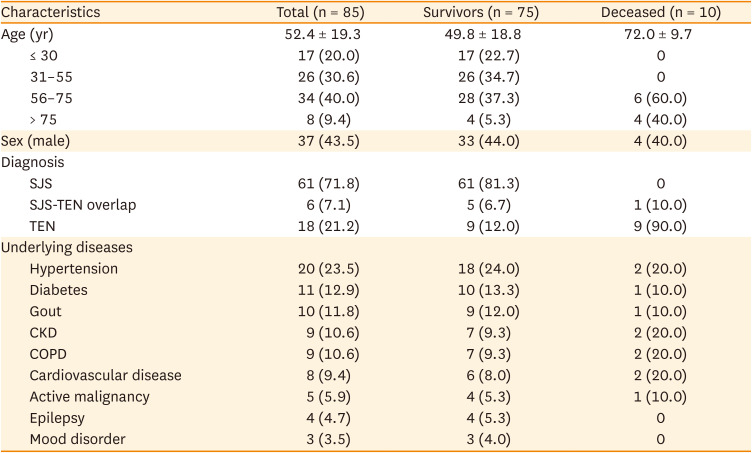Click the 72.0 ± 9.7 deceased age value

[661, 33]
